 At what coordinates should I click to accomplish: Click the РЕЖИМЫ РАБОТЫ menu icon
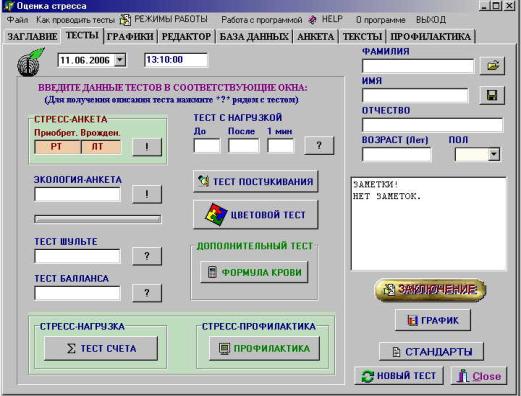(125, 20)
